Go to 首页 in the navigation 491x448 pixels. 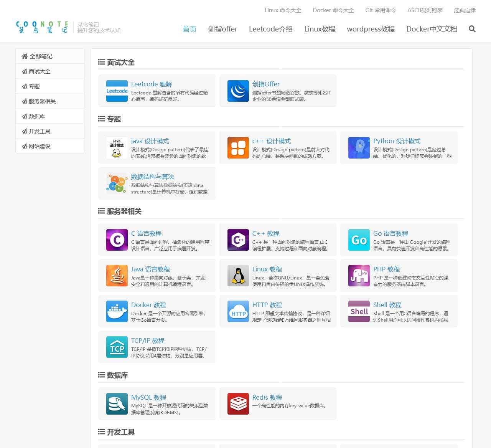pos(189,29)
